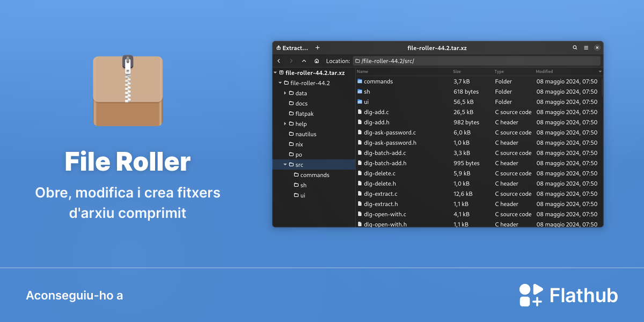Expand the help folder in tree

tap(286, 124)
